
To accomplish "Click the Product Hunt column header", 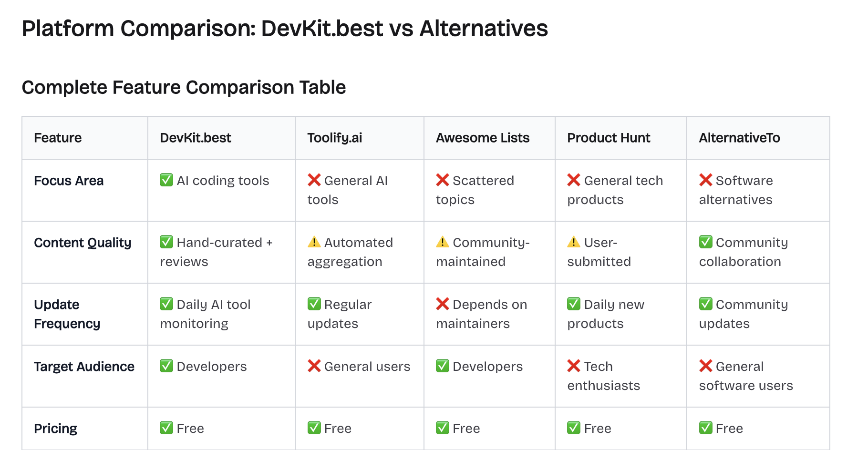I will coord(609,138).
